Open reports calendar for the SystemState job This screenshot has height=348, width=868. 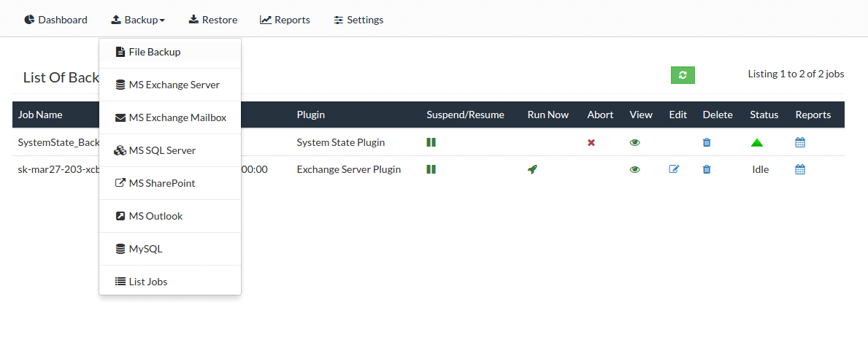[x=800, y=143]
